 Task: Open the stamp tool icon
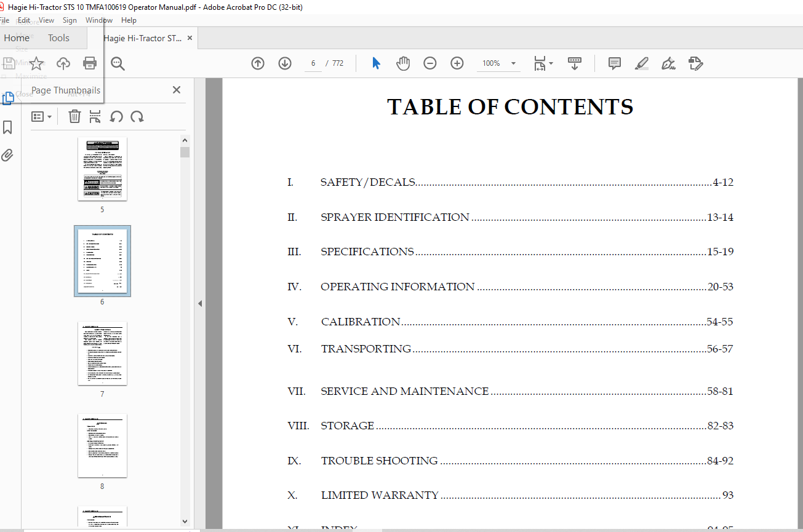(x=695, y=63)
